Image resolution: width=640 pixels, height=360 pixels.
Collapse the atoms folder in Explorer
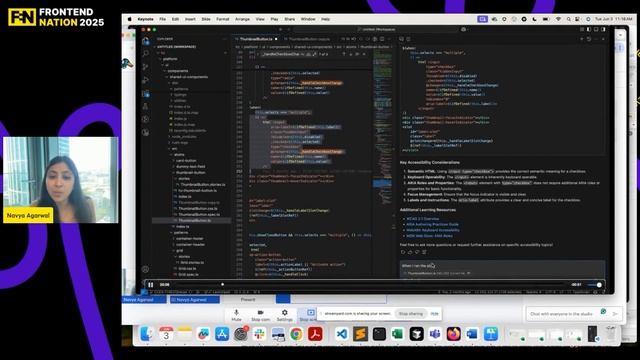pyautogui.click(x=179, y=155)
